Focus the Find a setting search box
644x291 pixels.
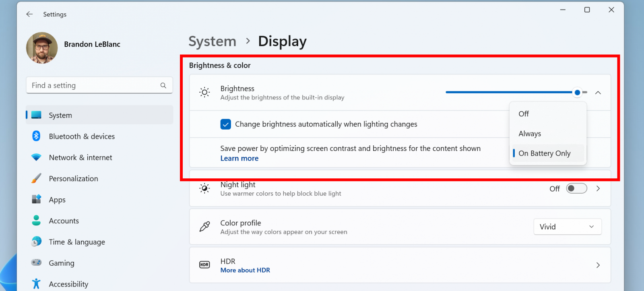(99, 85)
